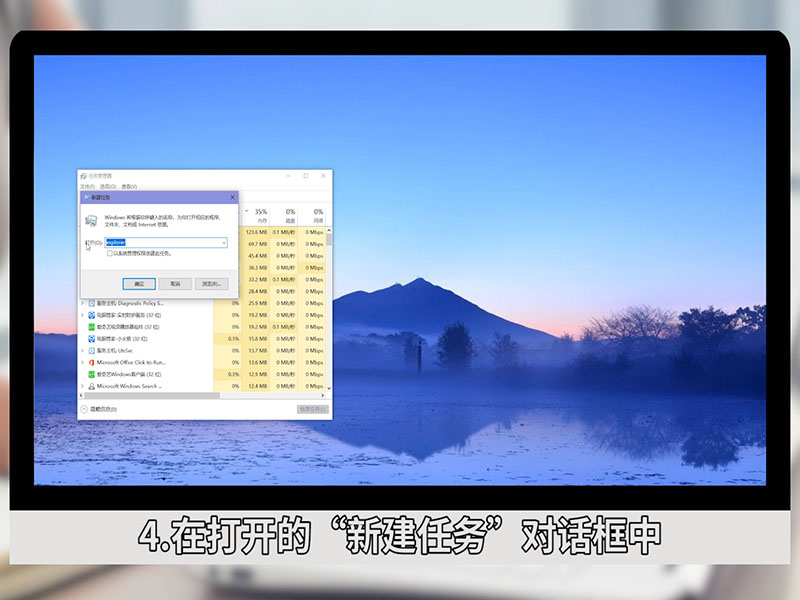Select the UtcSvc service host name
The height and width of the screenshot is (600, 800).
tap(115, 351)
